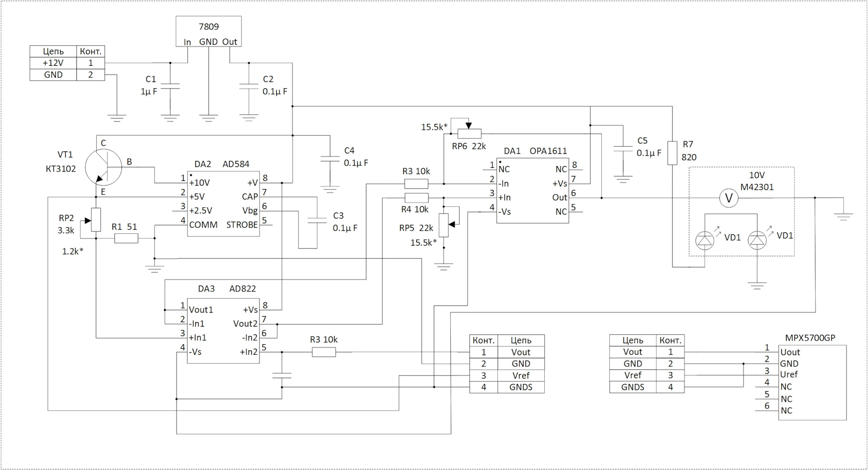Click the OPA1611 chip label
This screenshot has height=470, width=868.
point(548,151)
